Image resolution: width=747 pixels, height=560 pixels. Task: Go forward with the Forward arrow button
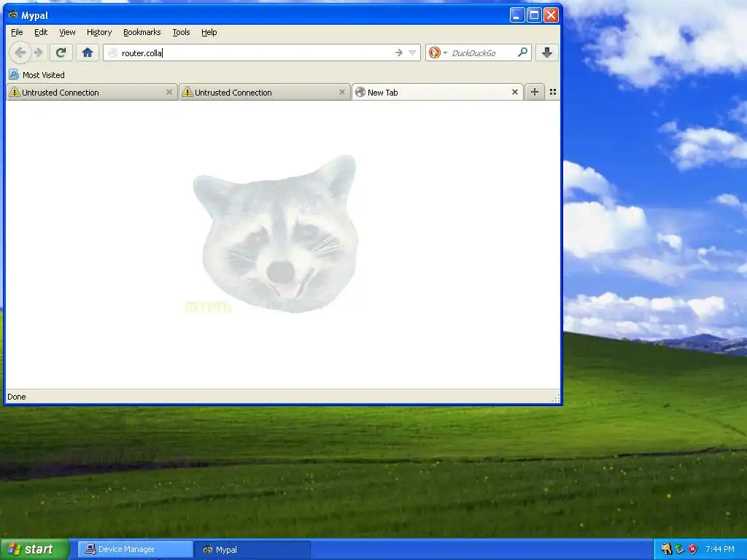(39, 52)
